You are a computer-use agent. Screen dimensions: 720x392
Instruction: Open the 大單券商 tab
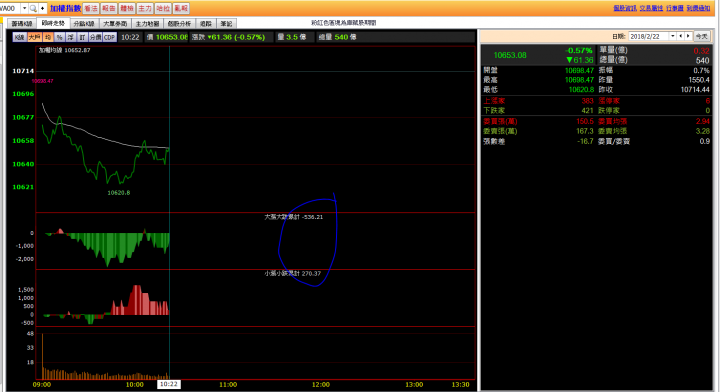coord(115,23)
